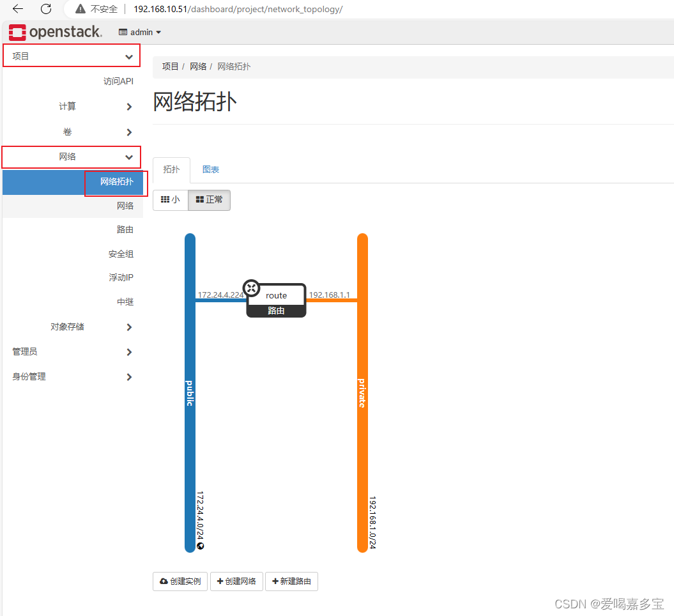Open 浮动IP in the sidebar
Viewport: 674px width, 616px height.
click(x=121, y=278)
